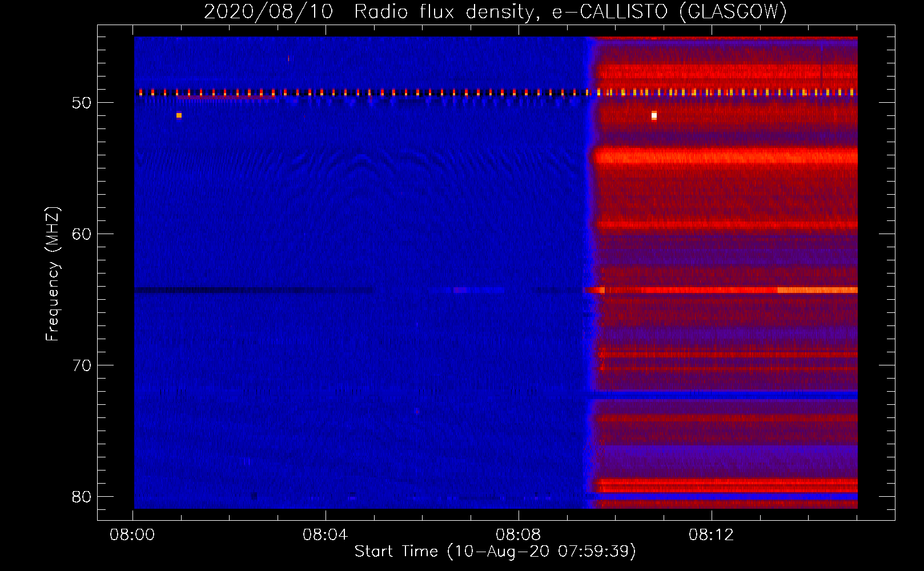Click the 50 frequency tick label

point(82,103)
